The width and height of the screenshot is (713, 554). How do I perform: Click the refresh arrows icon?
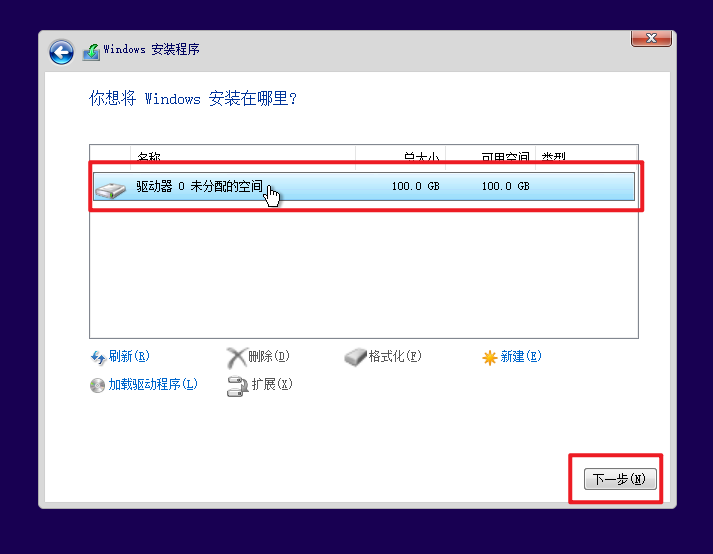[98, 357]
